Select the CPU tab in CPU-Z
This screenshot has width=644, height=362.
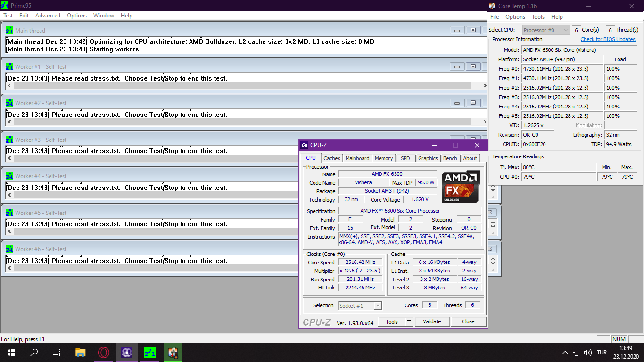pos(311,158)
